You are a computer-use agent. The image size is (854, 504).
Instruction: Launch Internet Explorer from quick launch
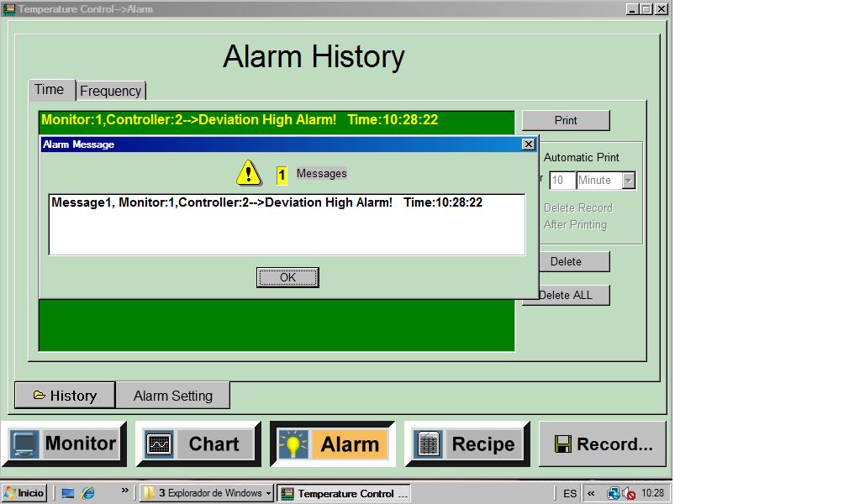pyautogui.click(x=88, y=493)
